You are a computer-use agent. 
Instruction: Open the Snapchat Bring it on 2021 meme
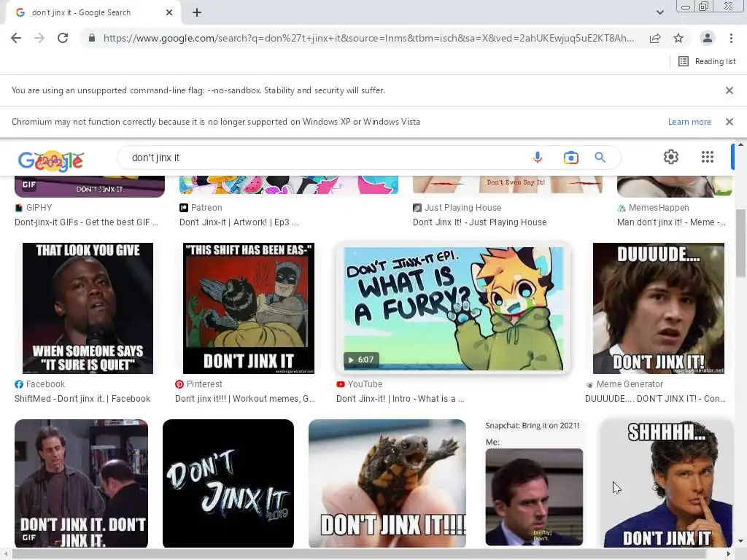pyautogui.click(x=534, y=483)
